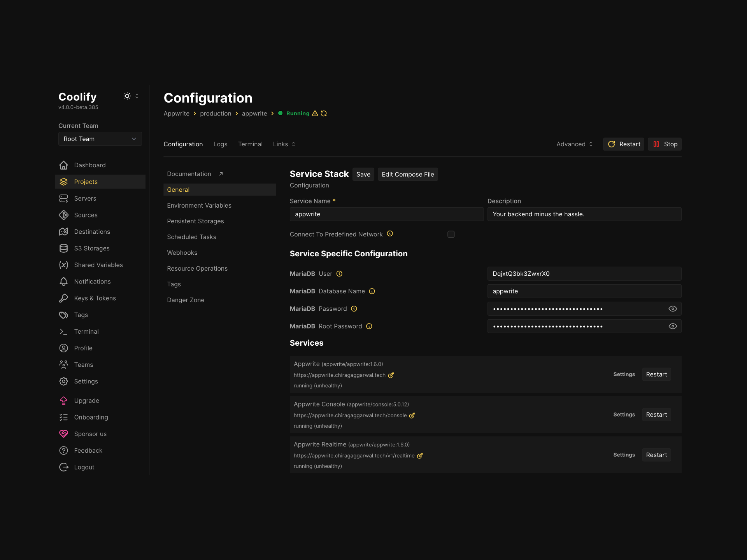Switch to the Terminal tab
Image resolution: width=747 pixels, height=560 pixels.
tap(250, 144)
